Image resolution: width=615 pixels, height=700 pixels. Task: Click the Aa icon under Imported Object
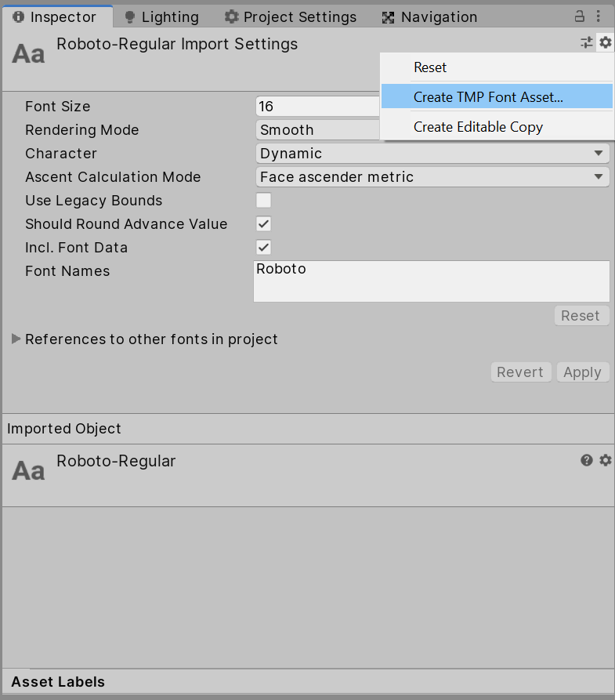pos(28,470)
